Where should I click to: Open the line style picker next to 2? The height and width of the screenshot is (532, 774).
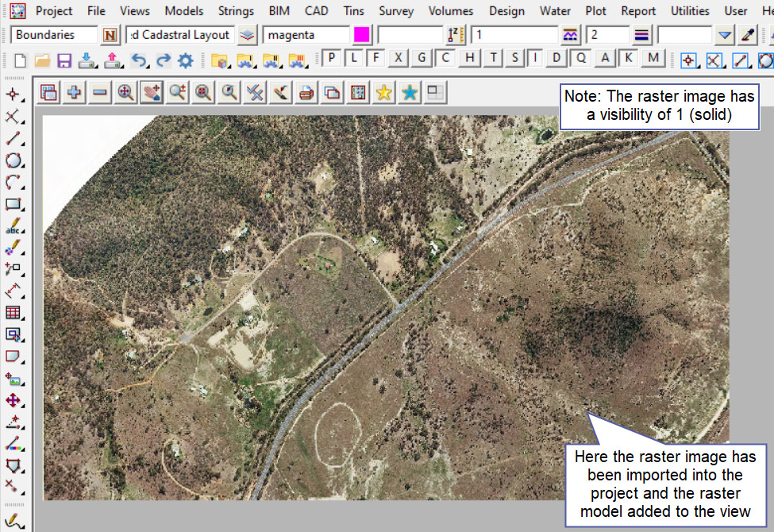(x=642, y=35)
